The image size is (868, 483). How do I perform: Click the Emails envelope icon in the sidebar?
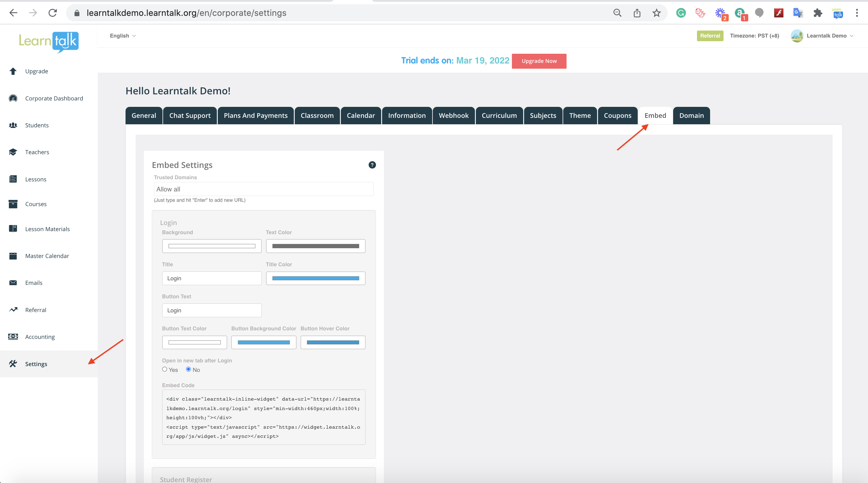(13, 283)
